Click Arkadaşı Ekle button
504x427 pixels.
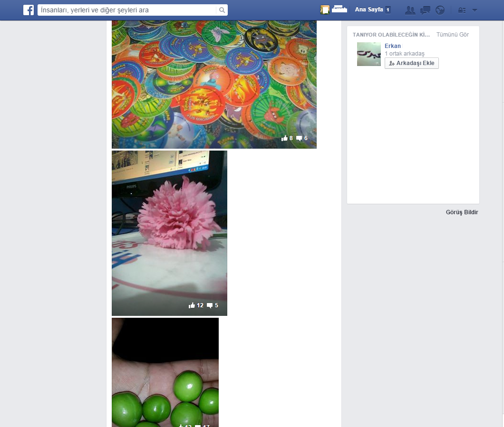pyautogui.click(x=412, y=63)
